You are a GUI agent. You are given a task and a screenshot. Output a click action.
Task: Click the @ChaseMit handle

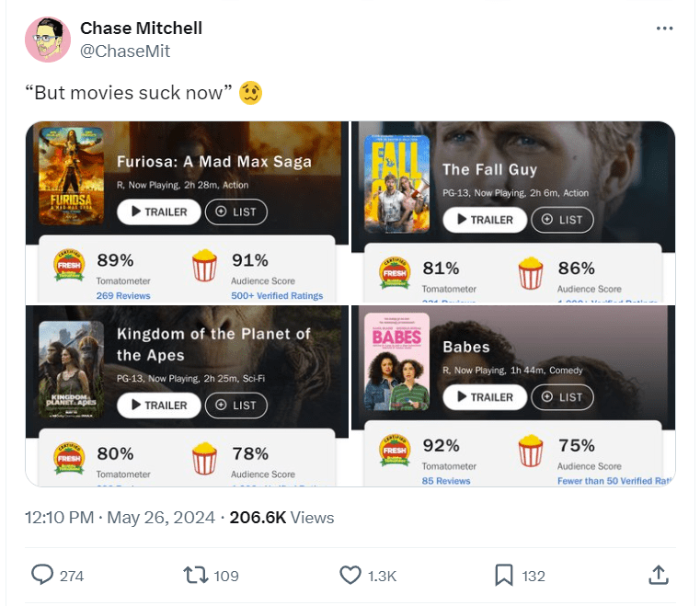click(x=125, y=51)
